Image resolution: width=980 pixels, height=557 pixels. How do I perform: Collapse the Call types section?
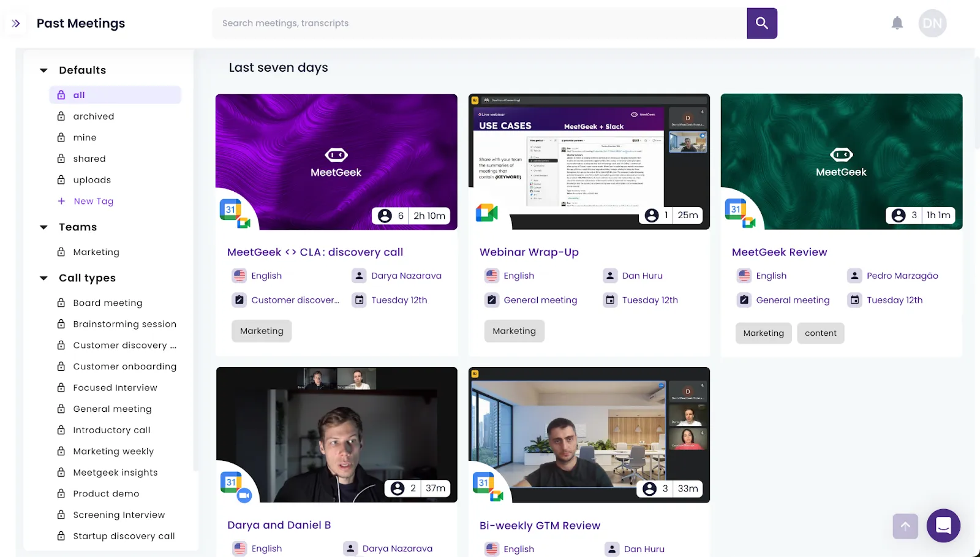(43, 278)
